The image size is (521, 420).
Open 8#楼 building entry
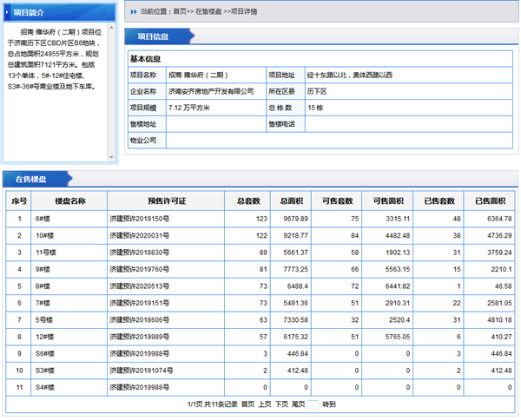click(43, 286)
